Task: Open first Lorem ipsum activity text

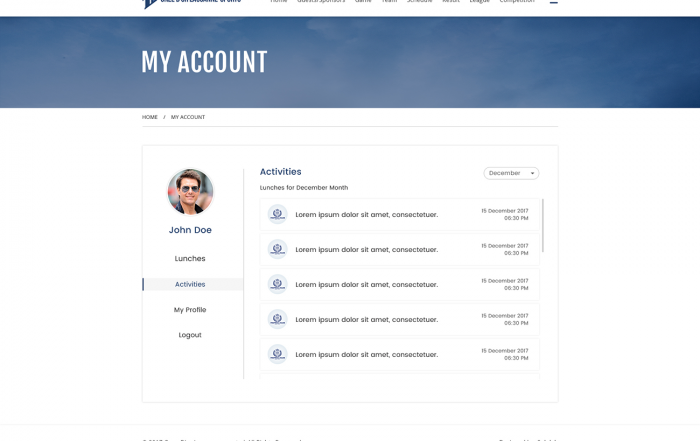Action: click(x=367, y=215)
